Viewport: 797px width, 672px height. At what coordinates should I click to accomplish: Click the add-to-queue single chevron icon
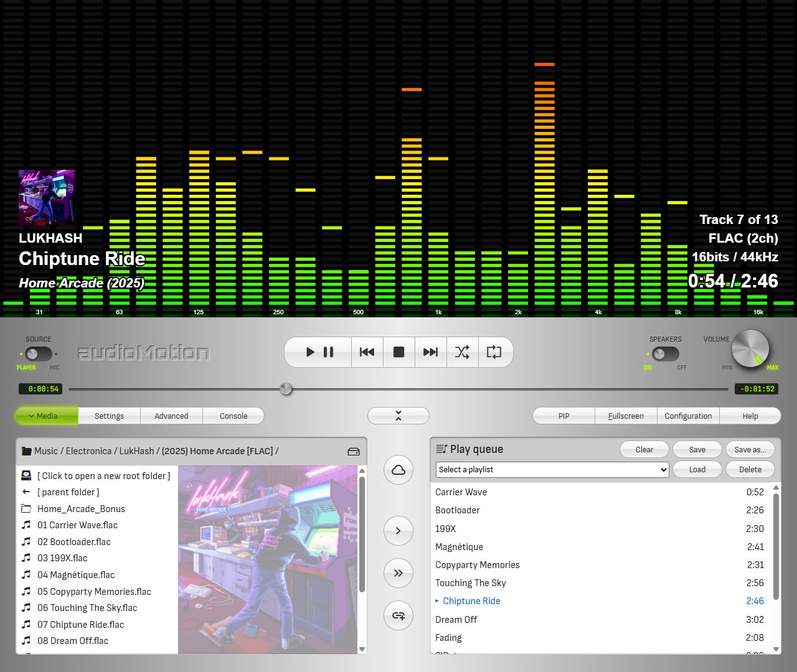click(x=398, y=531)
